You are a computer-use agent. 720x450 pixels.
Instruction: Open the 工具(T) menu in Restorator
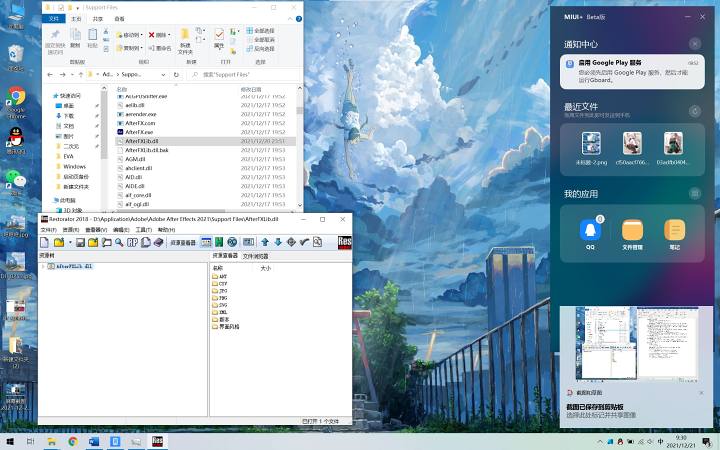tap(143, 230)
